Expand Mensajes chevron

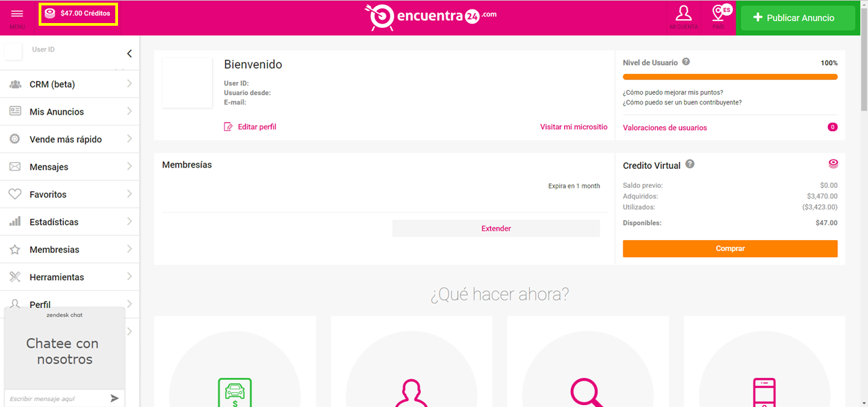click(x=129, y=166)
